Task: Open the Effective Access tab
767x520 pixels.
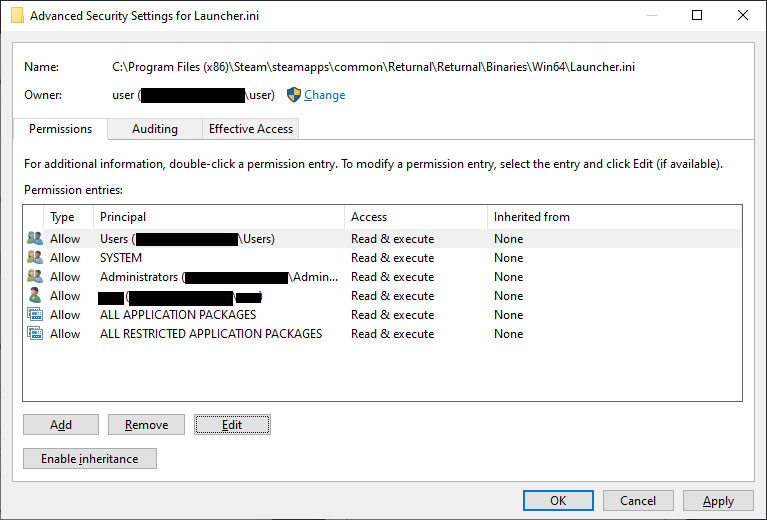Action: click(250, 129)
